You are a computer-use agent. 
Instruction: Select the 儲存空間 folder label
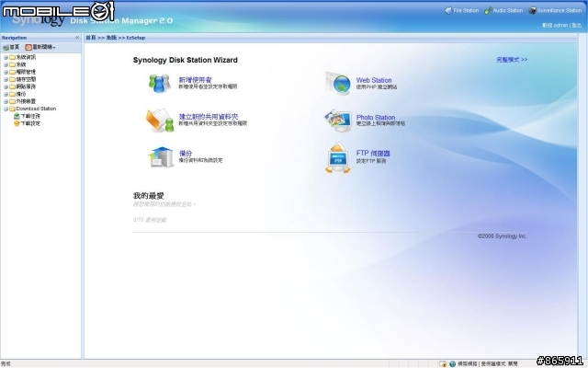point(26,79)
